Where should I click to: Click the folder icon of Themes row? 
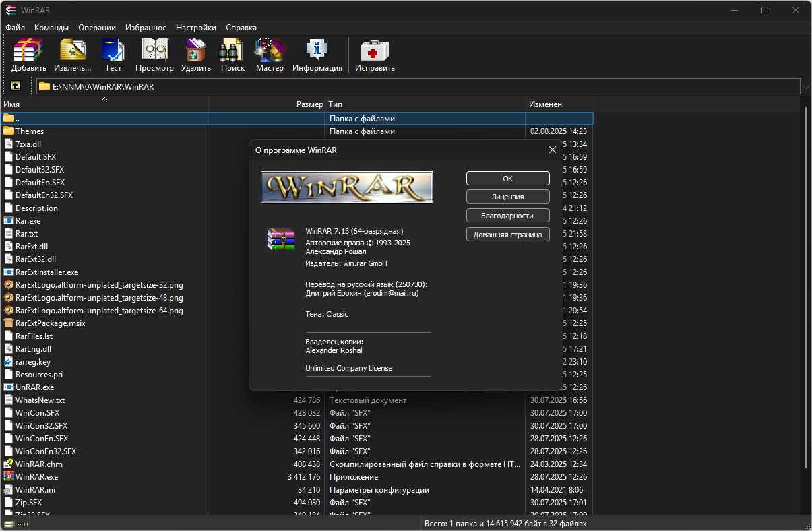(x=9, y=131)
